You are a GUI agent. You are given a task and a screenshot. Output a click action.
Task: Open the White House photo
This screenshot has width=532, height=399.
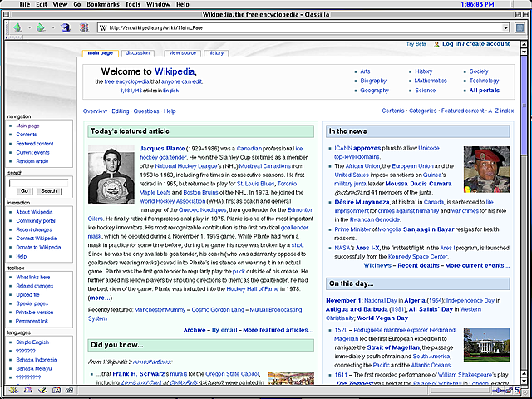[486, 345]
